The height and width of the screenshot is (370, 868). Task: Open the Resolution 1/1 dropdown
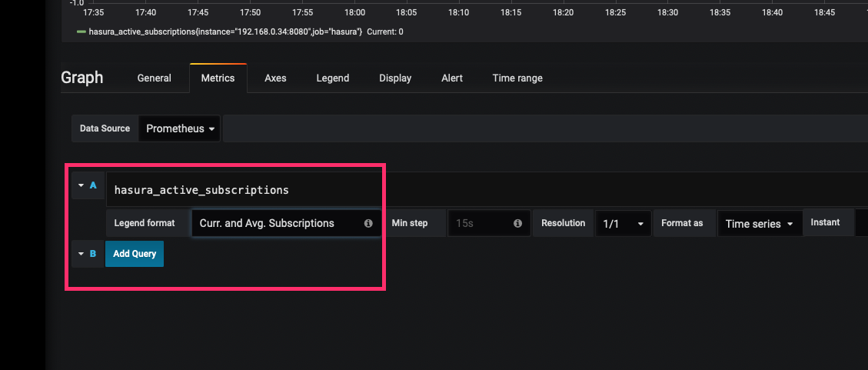[624, 223]
